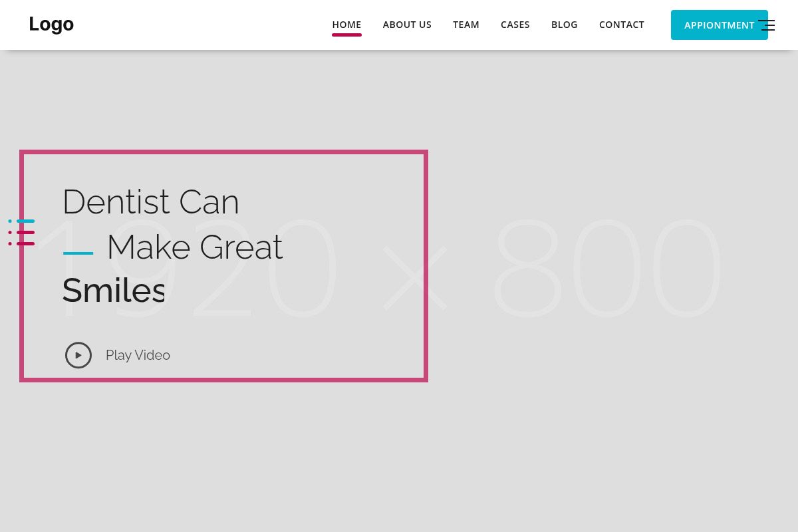Click the Play Video text link

click(x=138, y=355)
